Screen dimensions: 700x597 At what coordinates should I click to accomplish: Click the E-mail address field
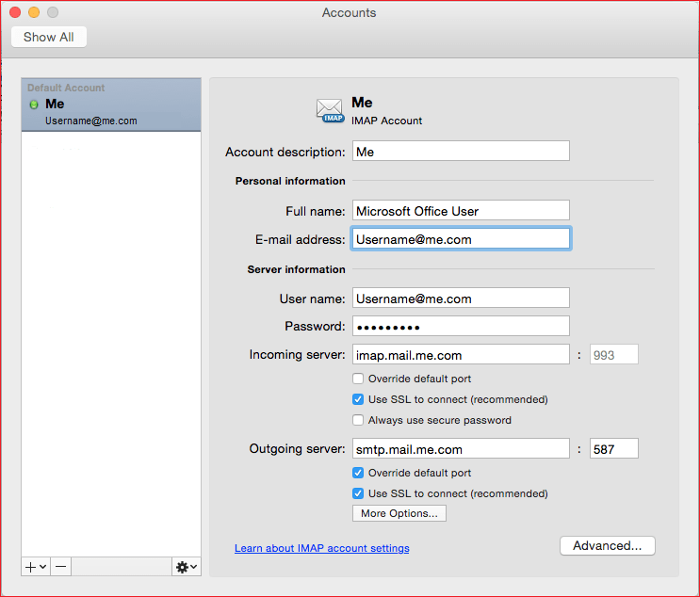point(461,239)
